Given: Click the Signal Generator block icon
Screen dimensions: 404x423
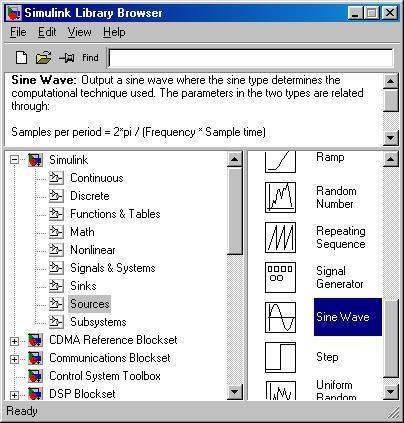Looking at the screenshot, I should tap(280, 277).
